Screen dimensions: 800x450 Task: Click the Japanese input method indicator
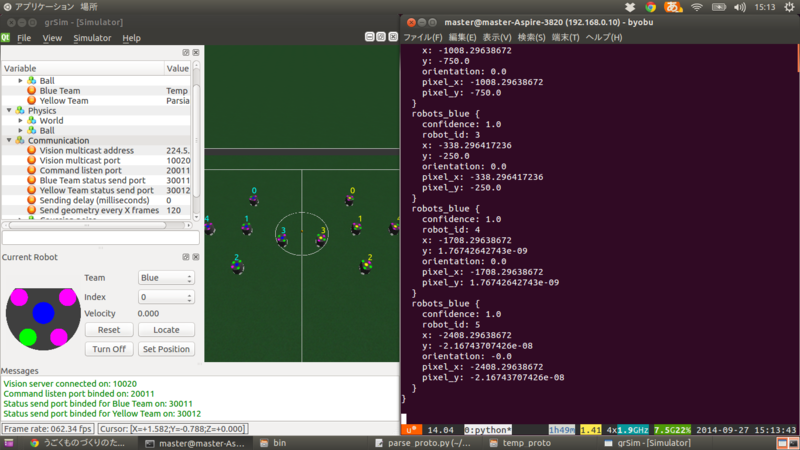tap(673, 7)
